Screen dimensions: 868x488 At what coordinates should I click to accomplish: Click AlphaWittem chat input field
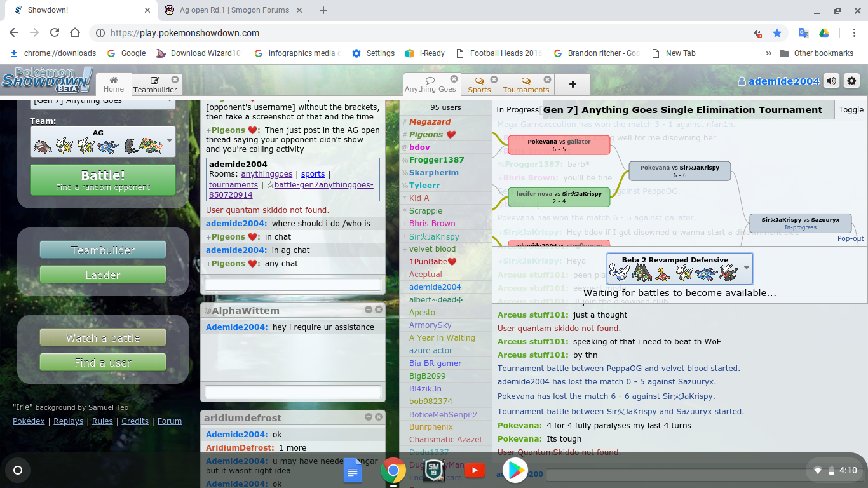[293, 391]
